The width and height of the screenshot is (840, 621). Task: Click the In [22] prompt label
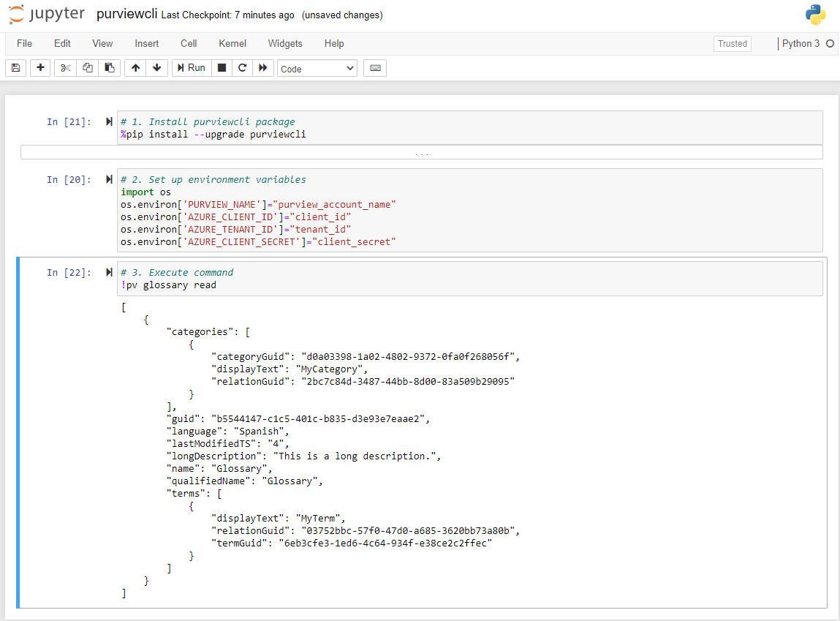coord(69,272)
